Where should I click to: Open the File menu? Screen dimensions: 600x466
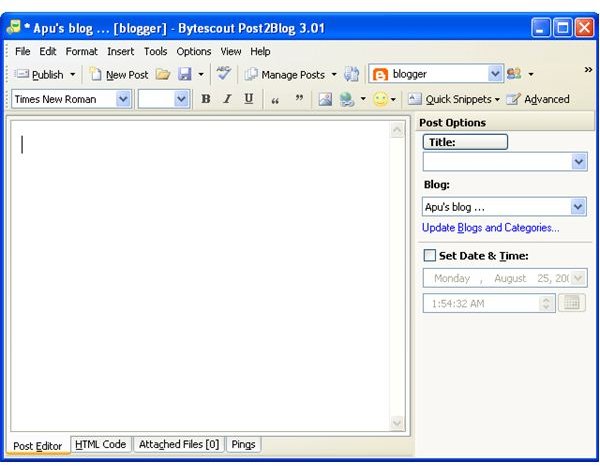point(23,51)
